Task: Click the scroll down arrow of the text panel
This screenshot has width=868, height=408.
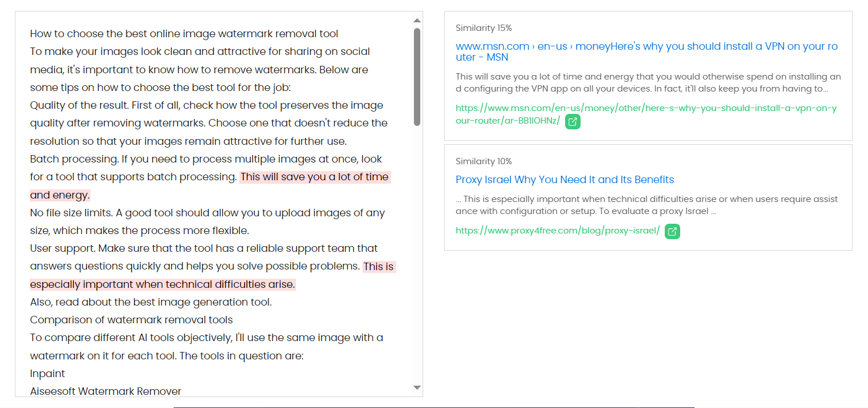Action: coord(417,388)
